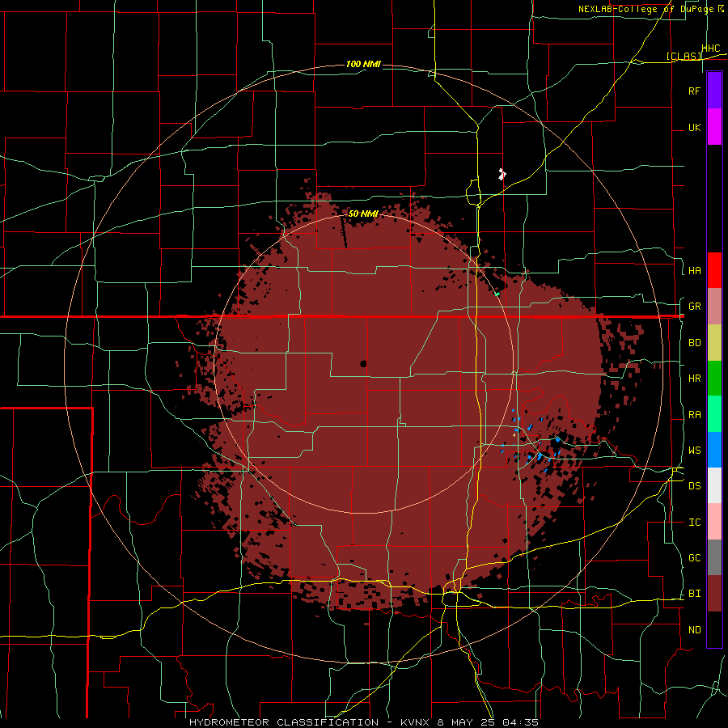This screenshot has height=728, width=728.
Task: Click the [CLAS] legend header text
Action: click(684, 56)
